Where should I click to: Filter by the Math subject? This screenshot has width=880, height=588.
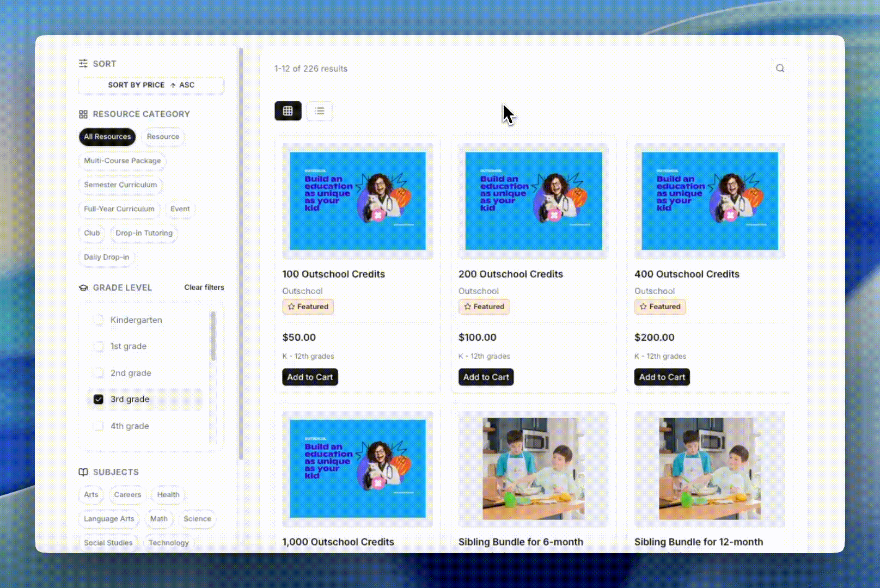click(159, 519)
